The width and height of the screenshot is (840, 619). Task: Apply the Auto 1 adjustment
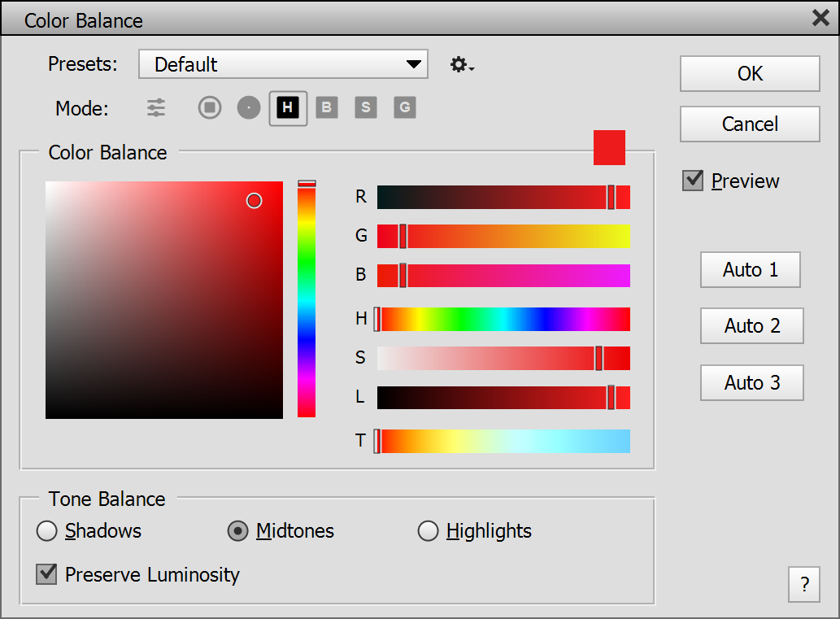[750, 269]
